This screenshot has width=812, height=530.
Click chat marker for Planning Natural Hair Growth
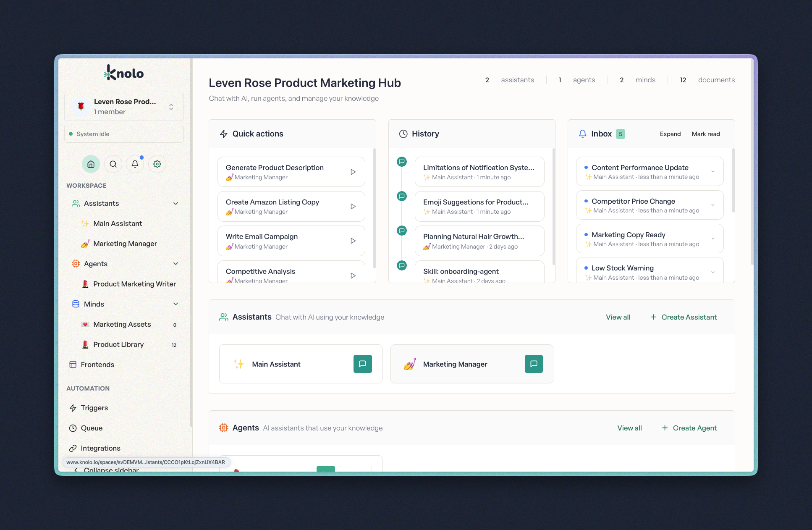(402, 230)
